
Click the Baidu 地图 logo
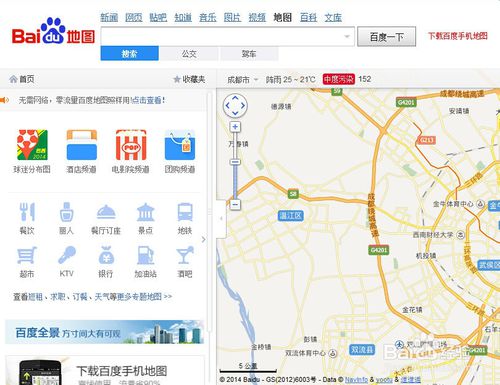click(x=53, y=31)
